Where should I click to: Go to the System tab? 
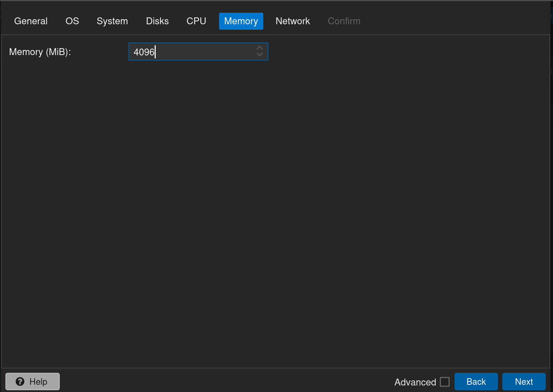[x=112, y=21]
